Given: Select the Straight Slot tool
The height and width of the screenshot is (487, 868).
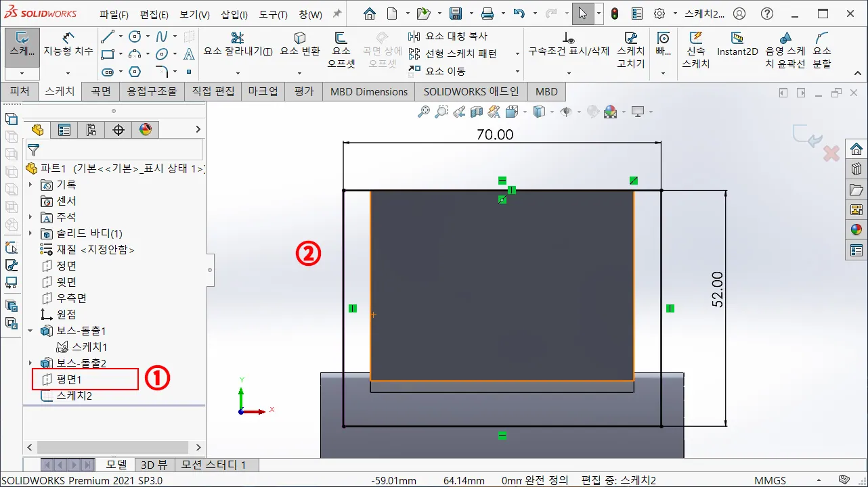Looking at the screenshot, I should pos(108,72).
